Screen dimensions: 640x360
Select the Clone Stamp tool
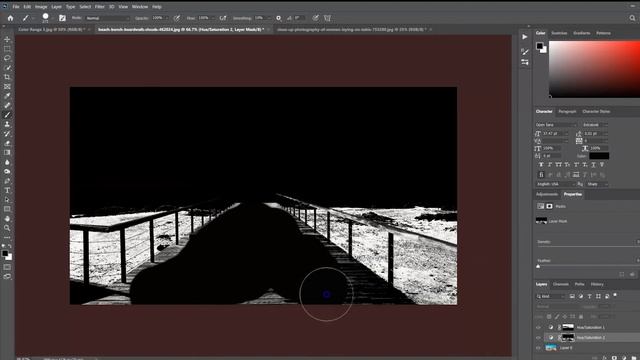pos(7,124)
